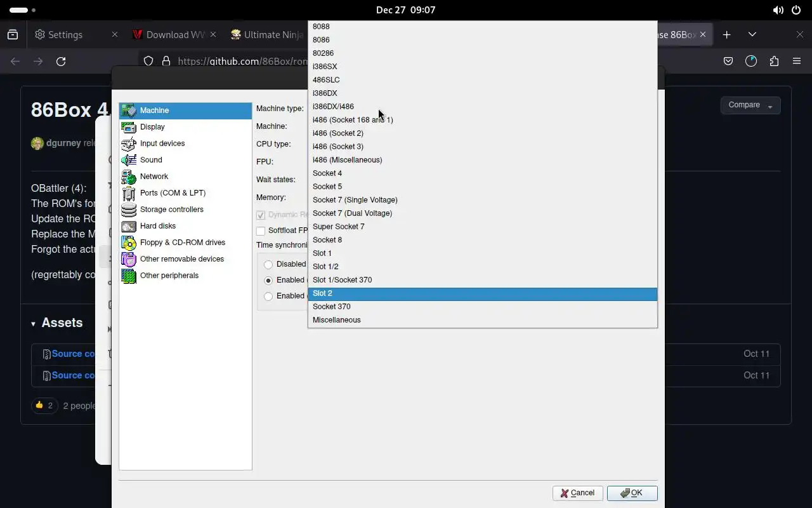
Task: Open a new browser tab with plus
Action: click(727, 34)
